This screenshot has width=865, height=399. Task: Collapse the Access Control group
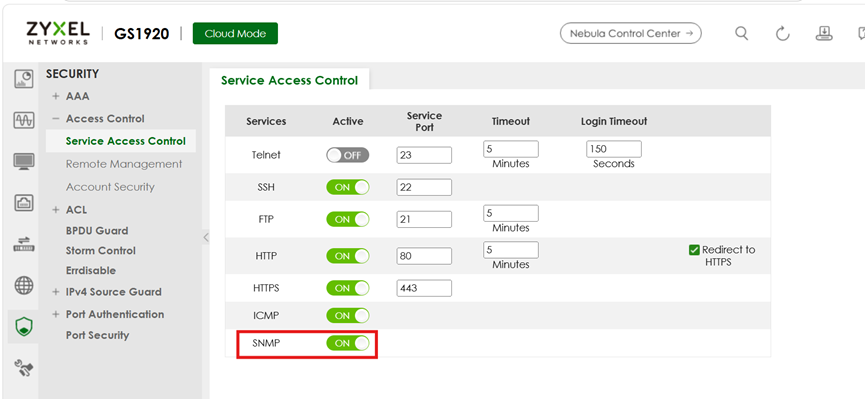[55, 119]
